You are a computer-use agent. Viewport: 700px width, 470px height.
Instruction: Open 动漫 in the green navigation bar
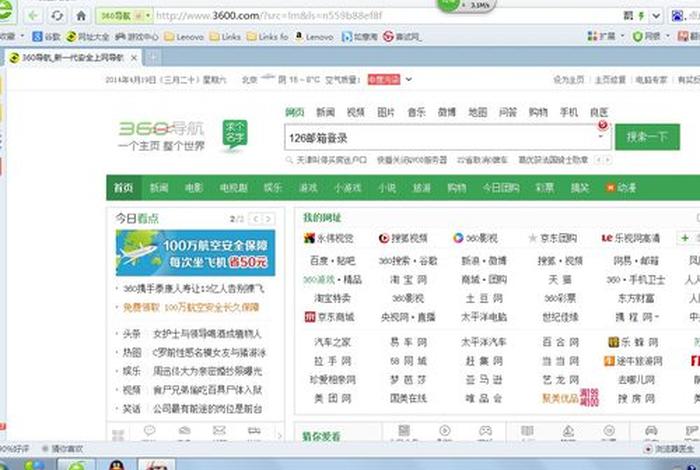pyautogui.click(x=621, y=188)
